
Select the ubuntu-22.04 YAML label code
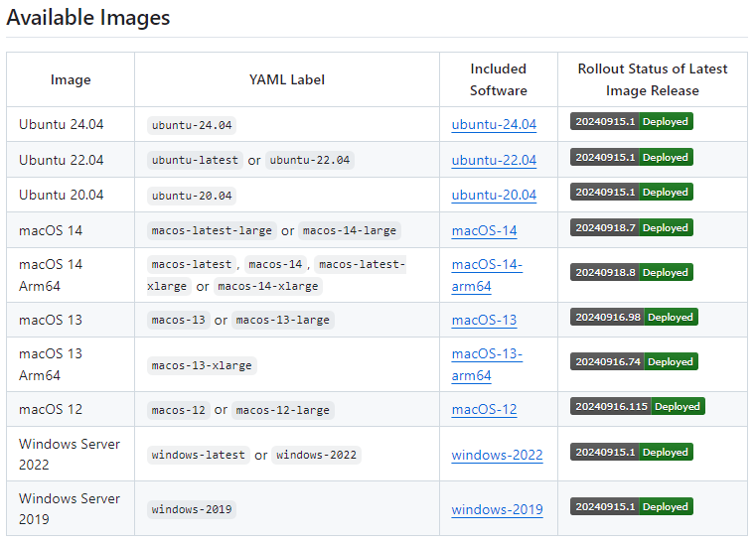(310, 160)
